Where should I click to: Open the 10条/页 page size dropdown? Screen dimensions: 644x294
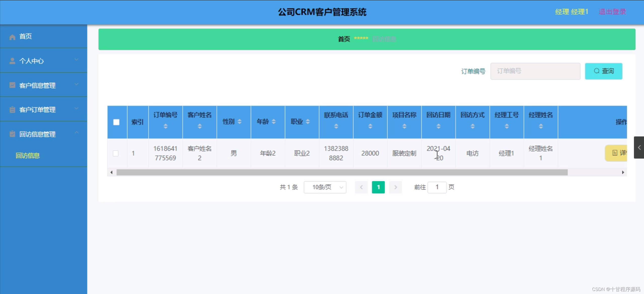point(325,187)
